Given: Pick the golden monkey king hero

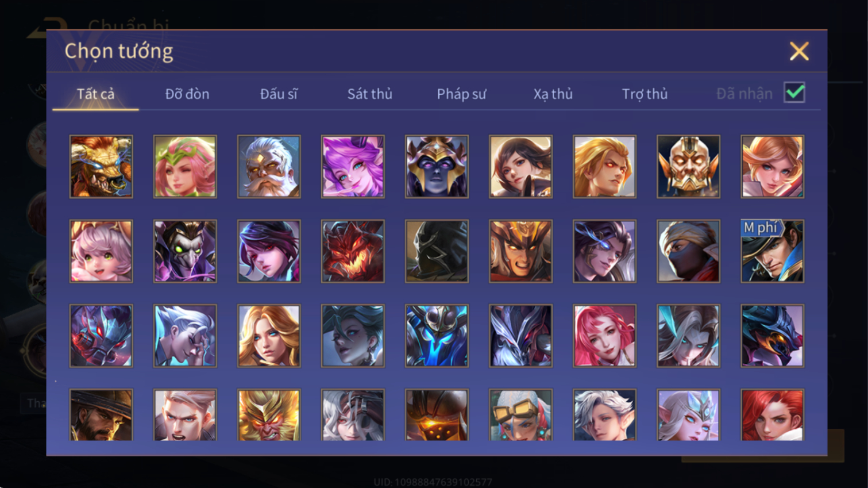Looking at the screenshot, I should 269,415.
